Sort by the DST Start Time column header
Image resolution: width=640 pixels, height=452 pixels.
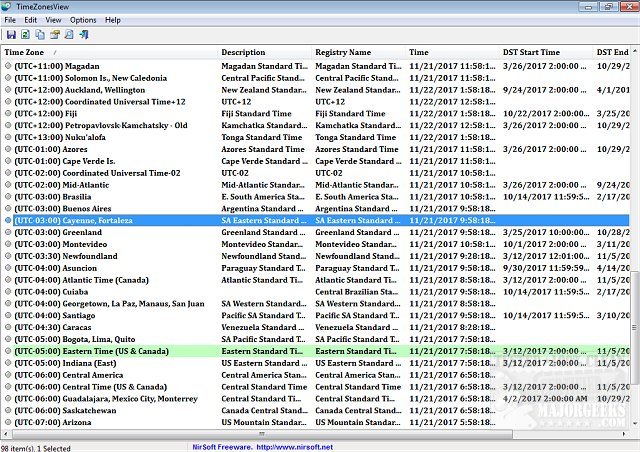coord(546,52)
